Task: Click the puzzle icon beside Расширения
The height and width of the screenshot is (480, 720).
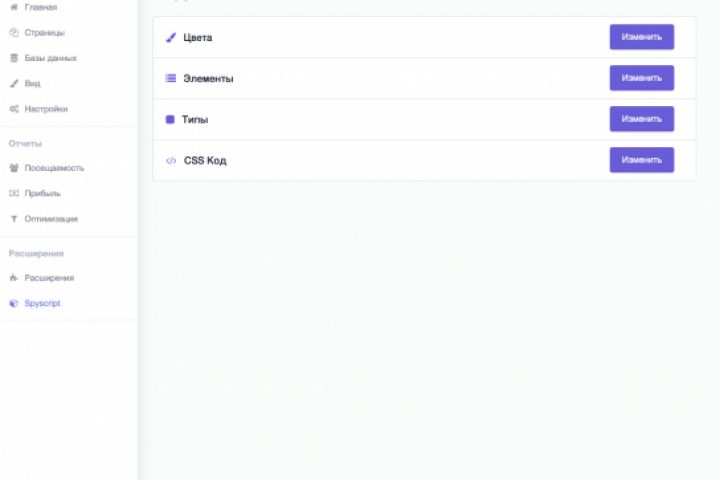Action: point(14,277)
